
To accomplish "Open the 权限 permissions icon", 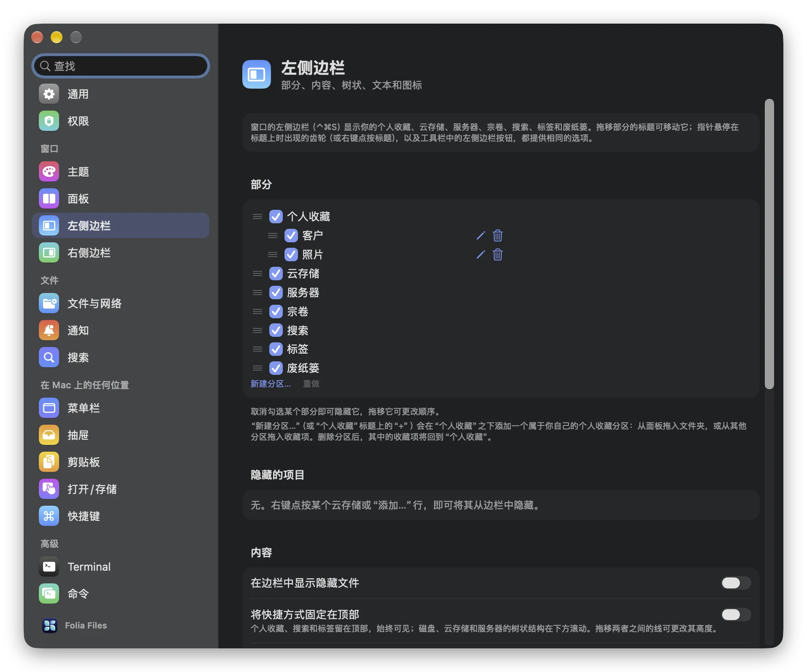I will [49, 121].
